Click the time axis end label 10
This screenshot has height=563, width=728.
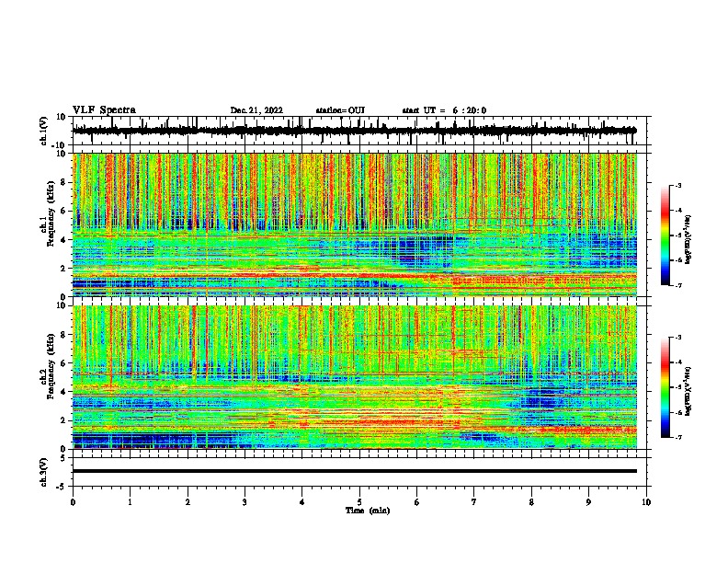(x=646, y=502)
